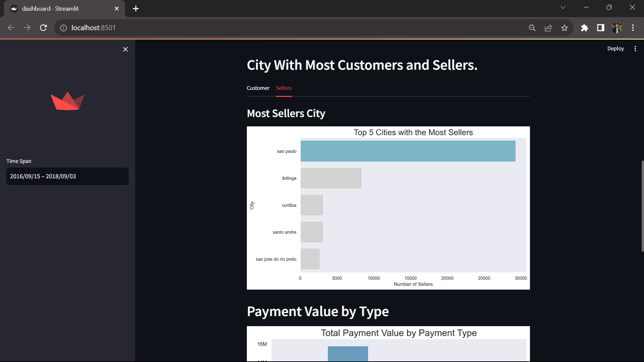Reload the page with the refresh icon
Screen dimensions: 644x362
point(43,28)
